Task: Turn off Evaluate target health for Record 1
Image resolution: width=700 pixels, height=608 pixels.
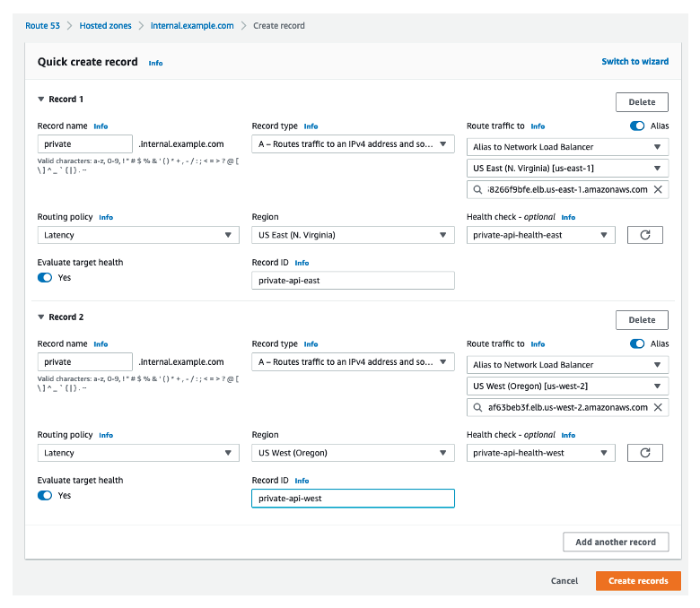Action: pos(45,278)
